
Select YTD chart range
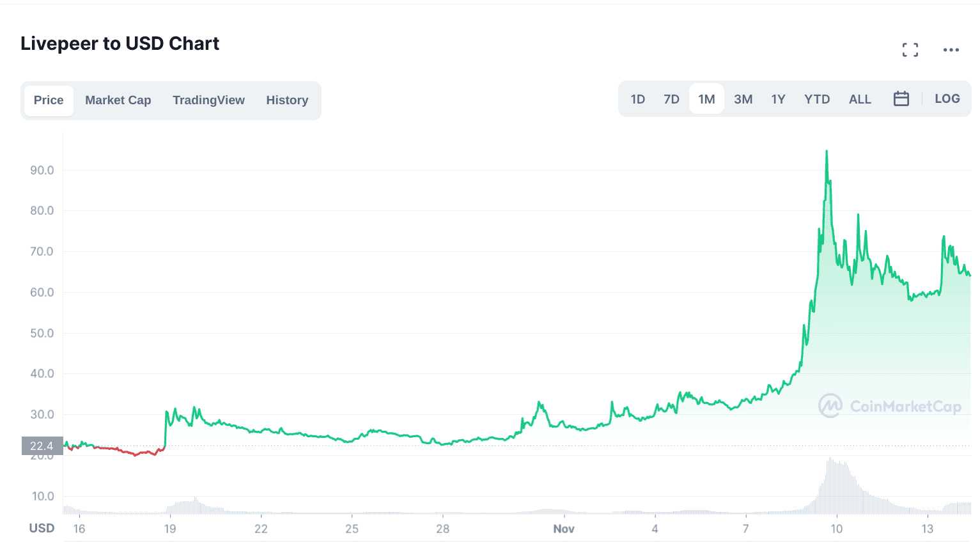coord(817,99)
